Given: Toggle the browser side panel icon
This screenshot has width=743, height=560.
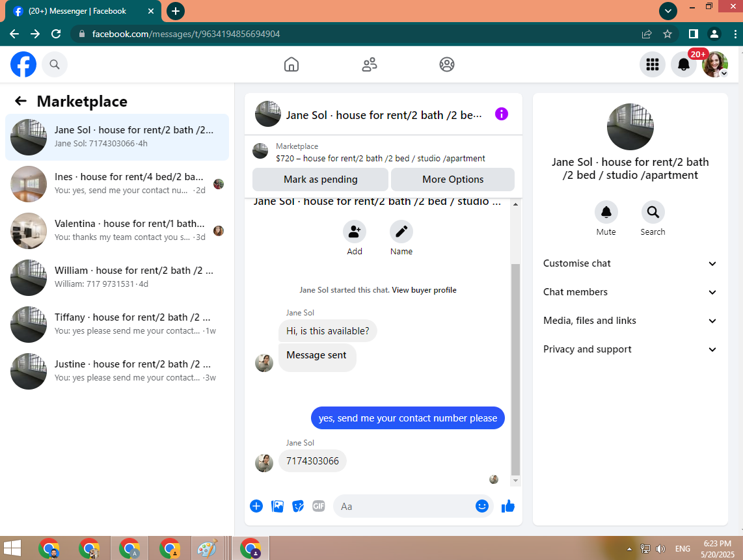Looking at the screenshot, I should [x=694, y=34].
